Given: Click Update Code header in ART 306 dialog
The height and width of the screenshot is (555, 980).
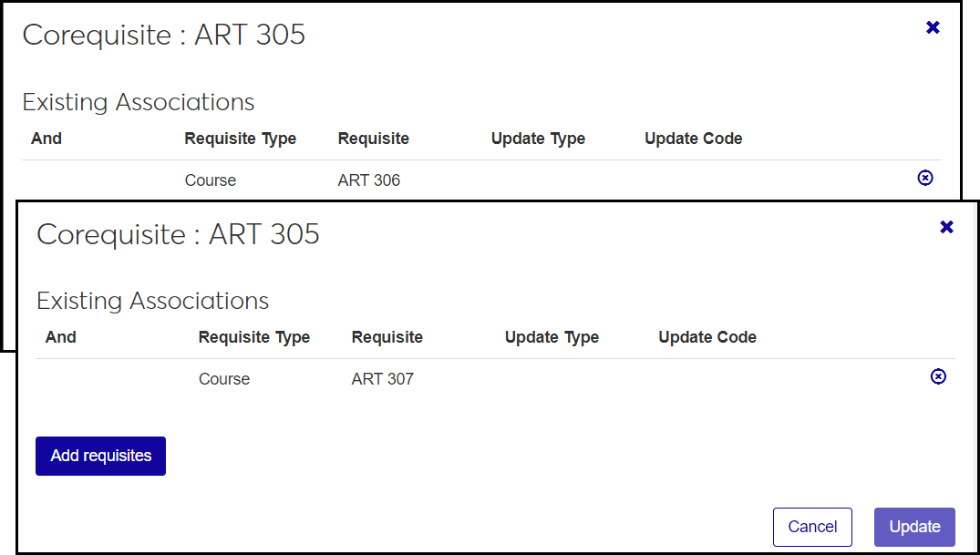Looking at the screenshot, I should (693, 139).
